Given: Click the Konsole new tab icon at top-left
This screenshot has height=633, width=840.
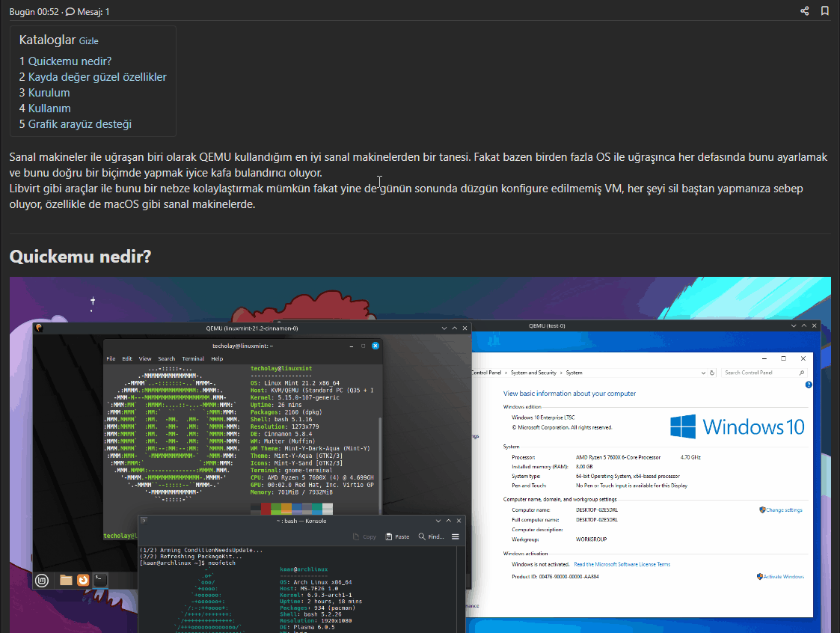Looking at the screenshot, I should (144, 521).
